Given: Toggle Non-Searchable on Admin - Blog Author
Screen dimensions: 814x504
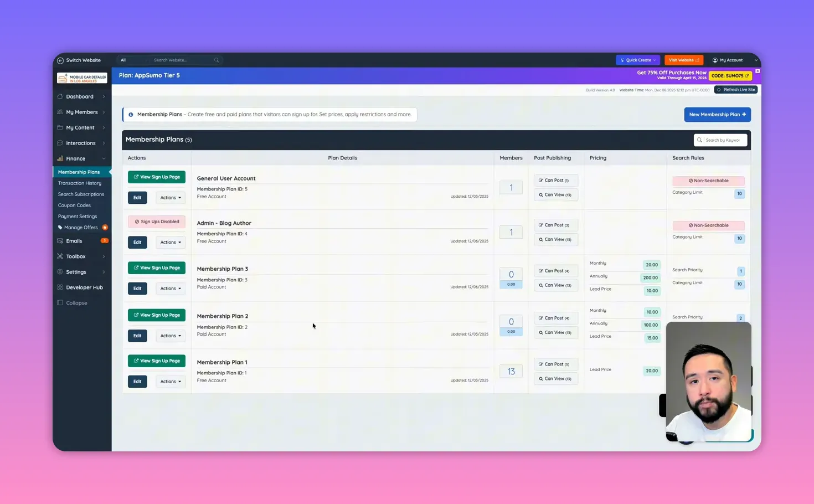Looking at the screenshot, I should click(x=708, y=225).
